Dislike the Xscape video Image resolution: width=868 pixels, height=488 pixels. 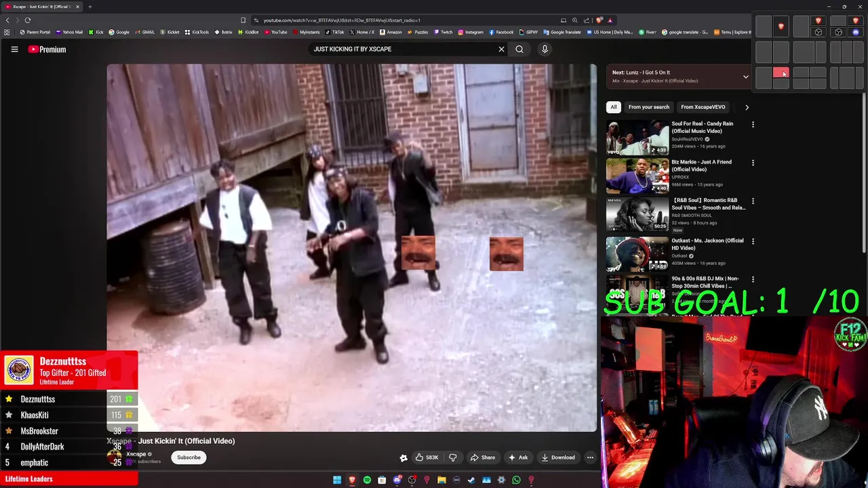click(x=453, y=457)
